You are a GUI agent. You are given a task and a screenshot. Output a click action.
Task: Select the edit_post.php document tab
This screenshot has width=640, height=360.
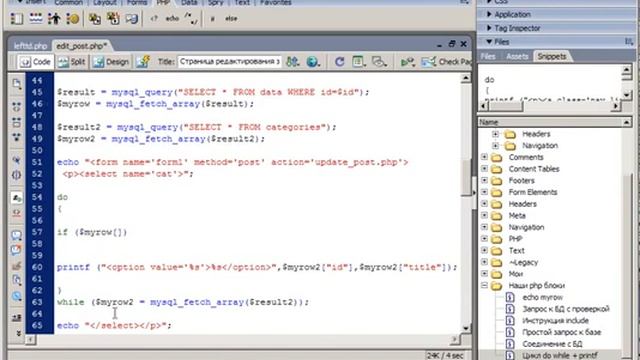pos(81,46)
